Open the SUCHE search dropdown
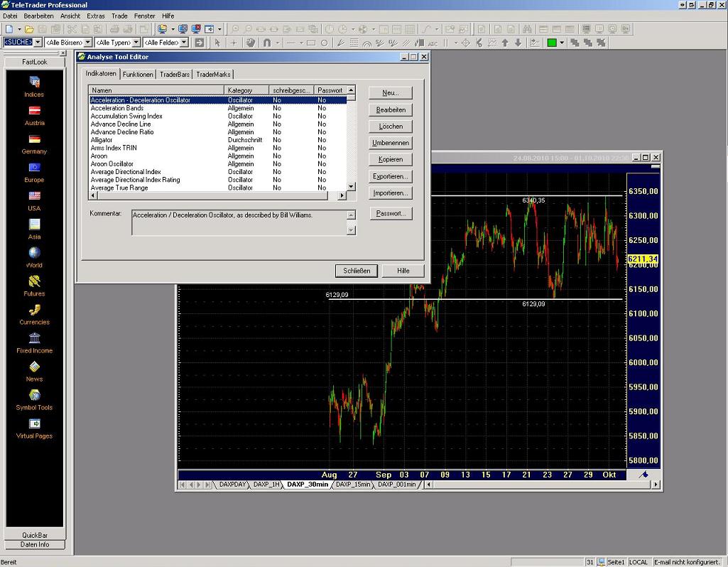The image size is (728, 567). point(38,42)
